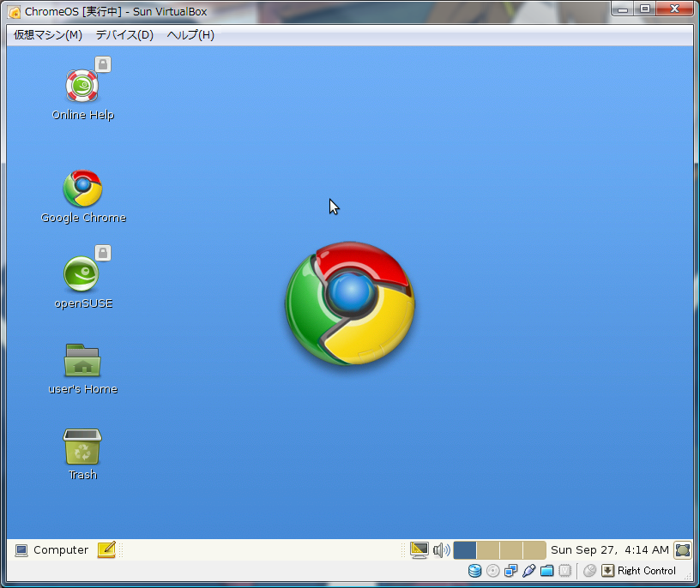Viewport: 700px width, 588px height.
Task: Minimize the VirtualBox window
Action: (623, 9)
